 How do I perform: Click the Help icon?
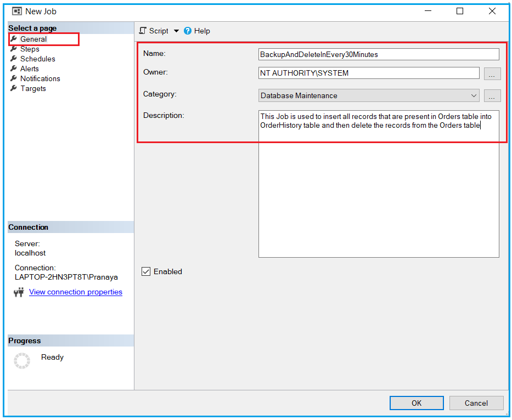tap(189, 31)
